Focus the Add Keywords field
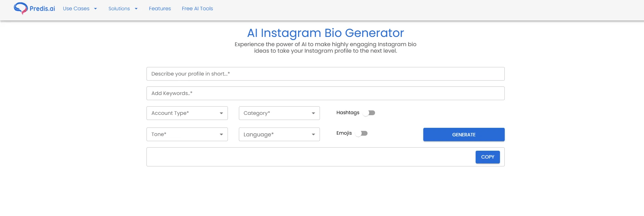Viewport: 644px width, 216px height. 325,93
